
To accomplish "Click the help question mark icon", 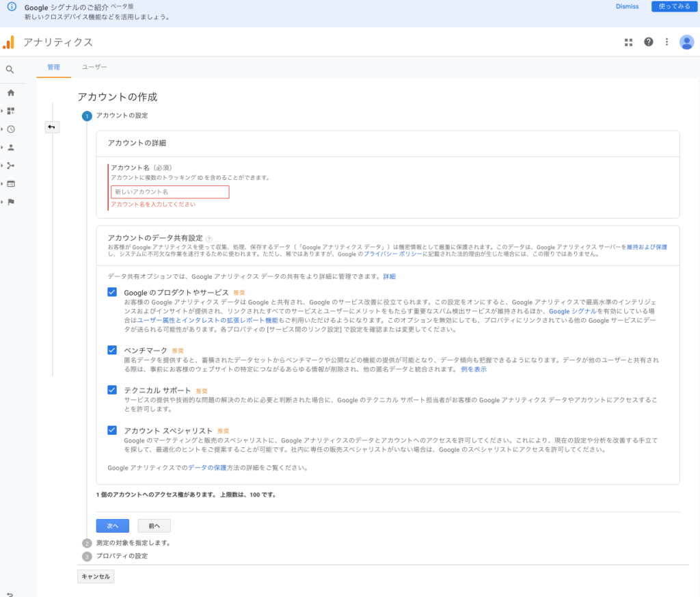I will [x=648, y=42].
